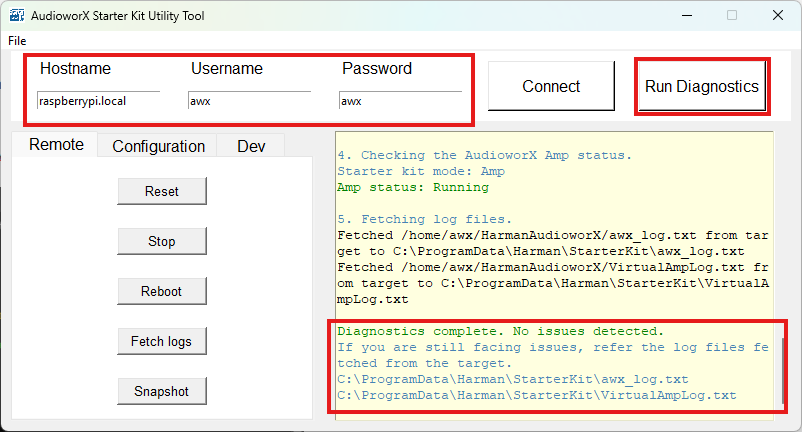Click 'Amp status: Running' log line
This screenshot has height=432, width=802.
413,187
